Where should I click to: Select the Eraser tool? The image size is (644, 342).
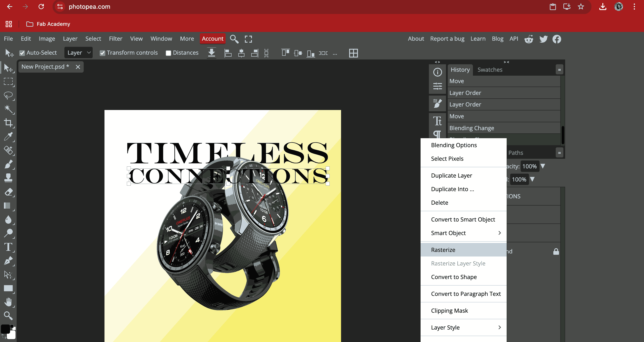tap(8, 192)
